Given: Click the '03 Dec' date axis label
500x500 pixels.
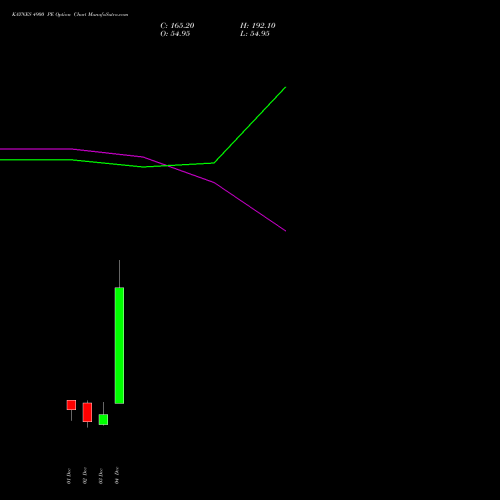Looking at the screenshot, I should point(101,476).
